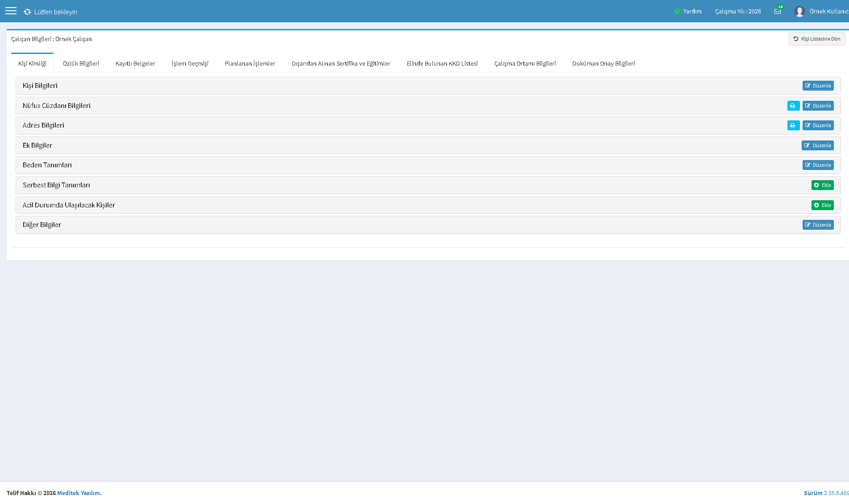Switch to Özlük Bilgileri tab
The height and width of the screenshot is (504, 849).
tap(81, 63)
